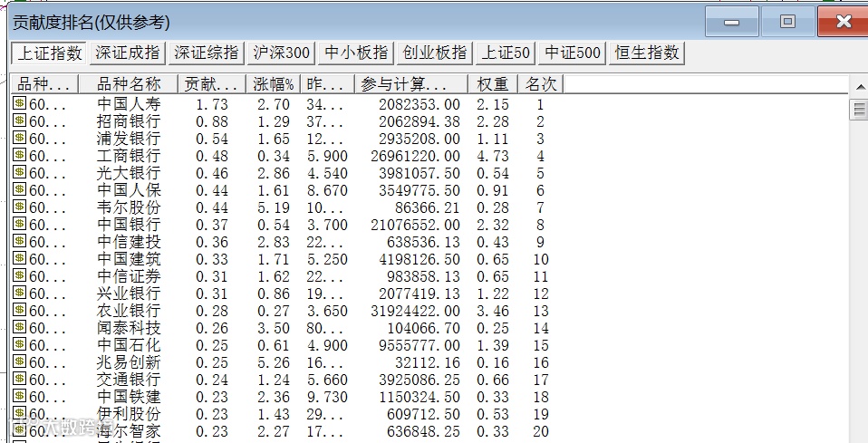Select the 兆易创新 row name
The height and width of the screenshot is (443, 868).
coord(129,362)
